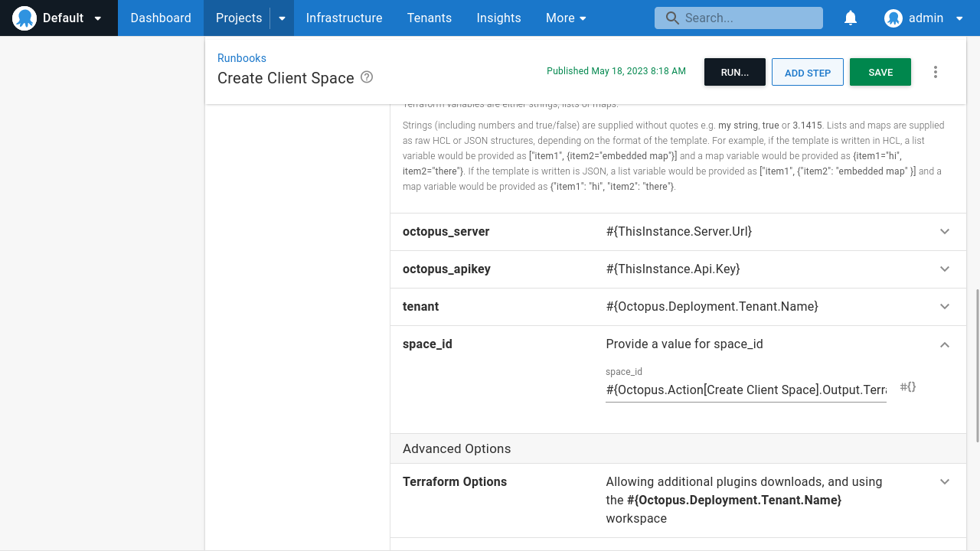Expand the octopus_apikey variable row

pos(944,269)
